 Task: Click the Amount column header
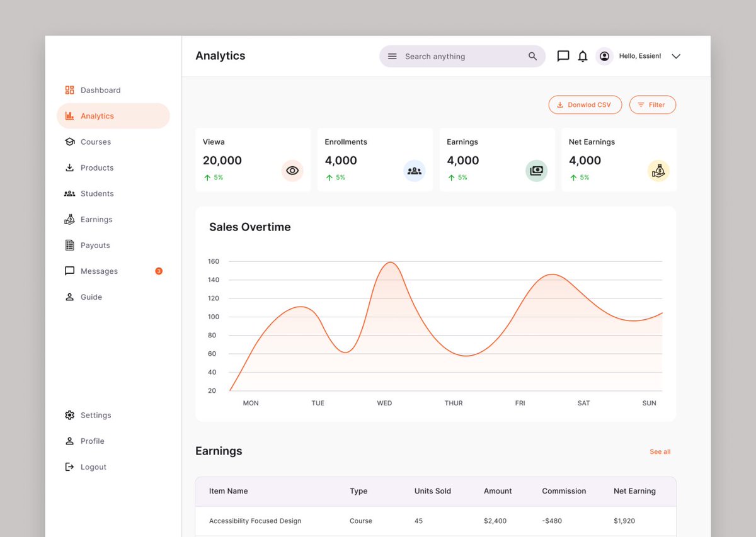[x=498, y=491]
